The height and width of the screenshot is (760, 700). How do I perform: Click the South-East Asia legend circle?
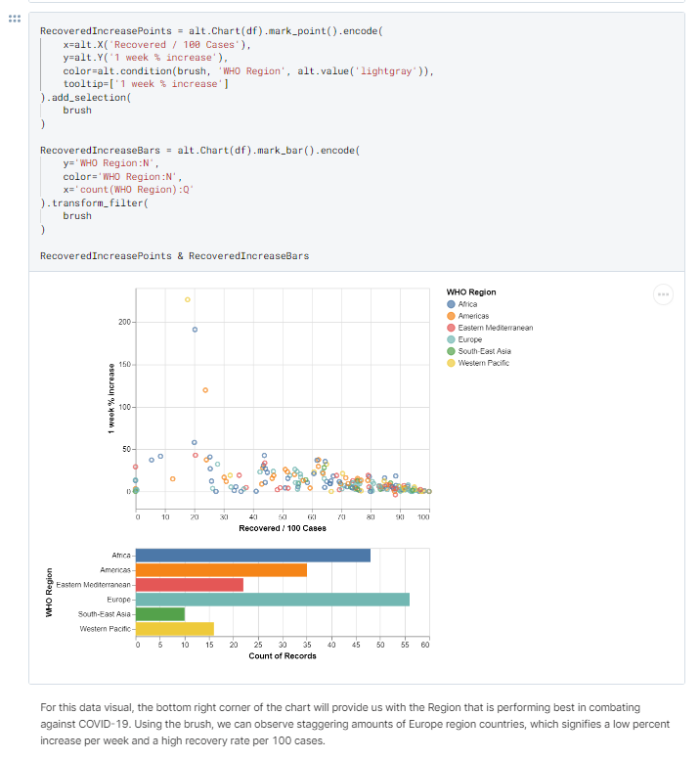pos(451,351)
